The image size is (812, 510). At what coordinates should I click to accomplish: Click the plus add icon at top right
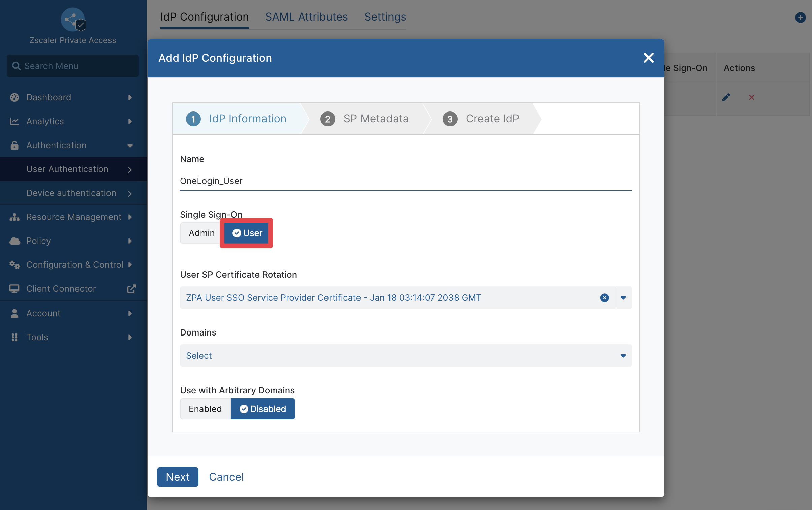(800, 18)
